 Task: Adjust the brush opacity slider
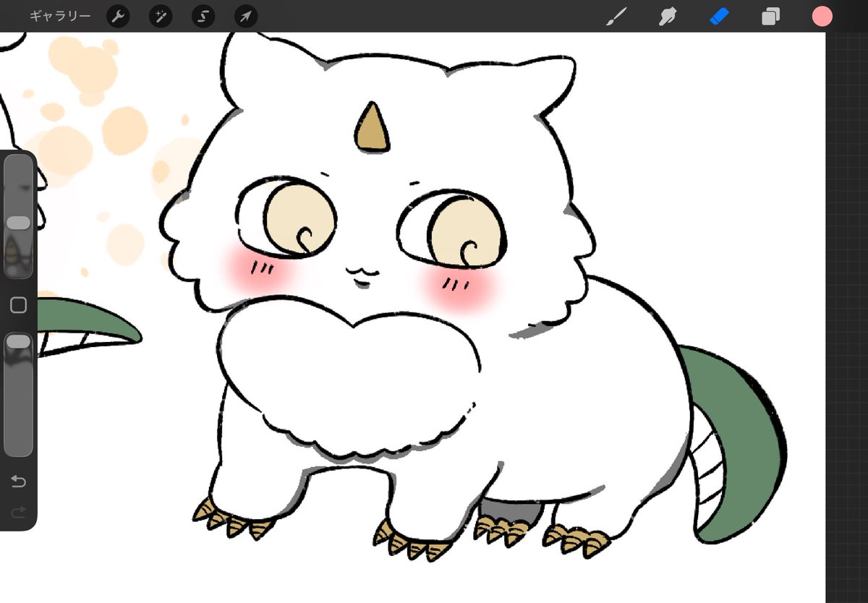[x=19, y=394]
